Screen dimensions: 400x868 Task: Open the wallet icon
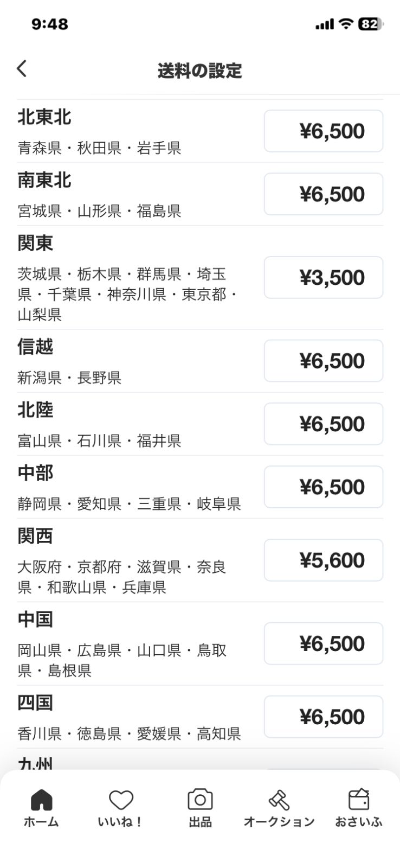click(359, 800)
